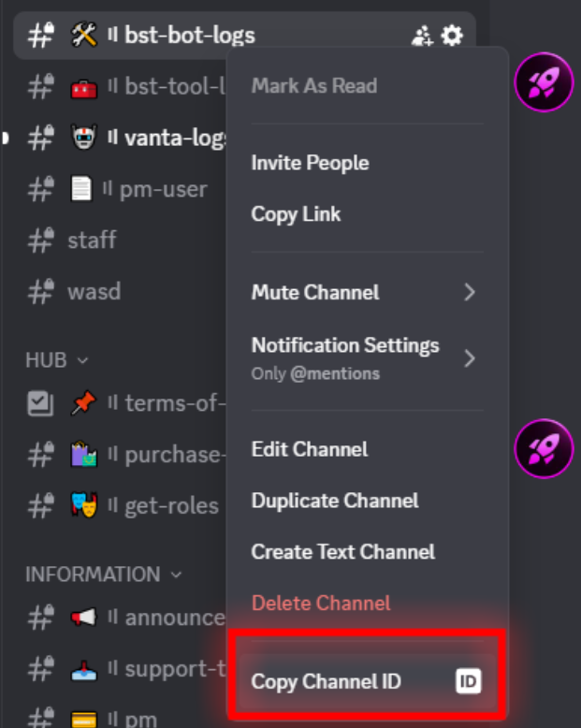581x728 pixels.
Task: Expand the Mute Channel submenu arrow
Action: tap(470, 293)
